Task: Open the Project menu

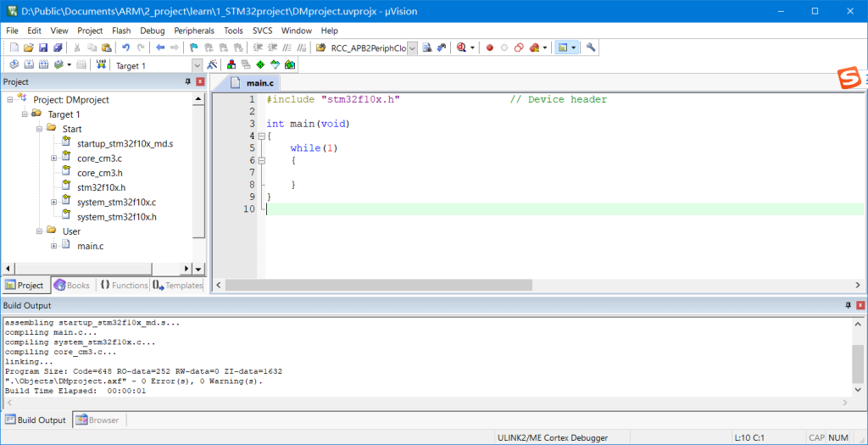Action: (x=90, y=31)
